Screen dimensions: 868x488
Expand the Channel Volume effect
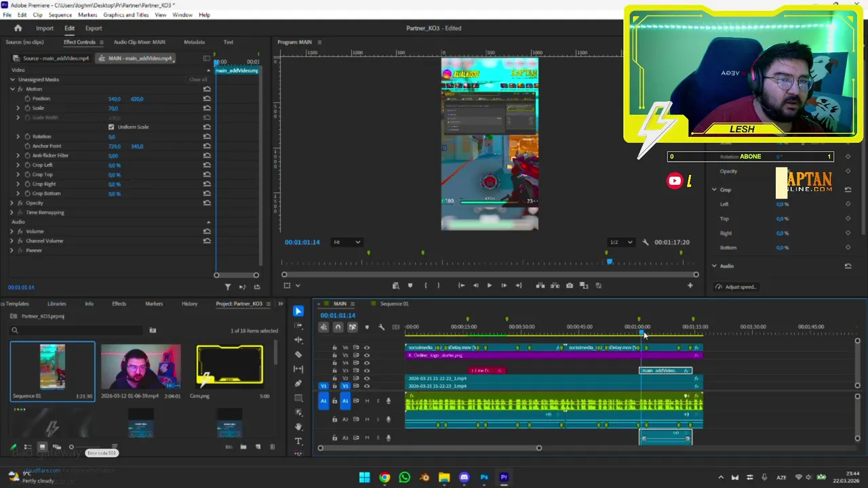(x=12, y=241)
